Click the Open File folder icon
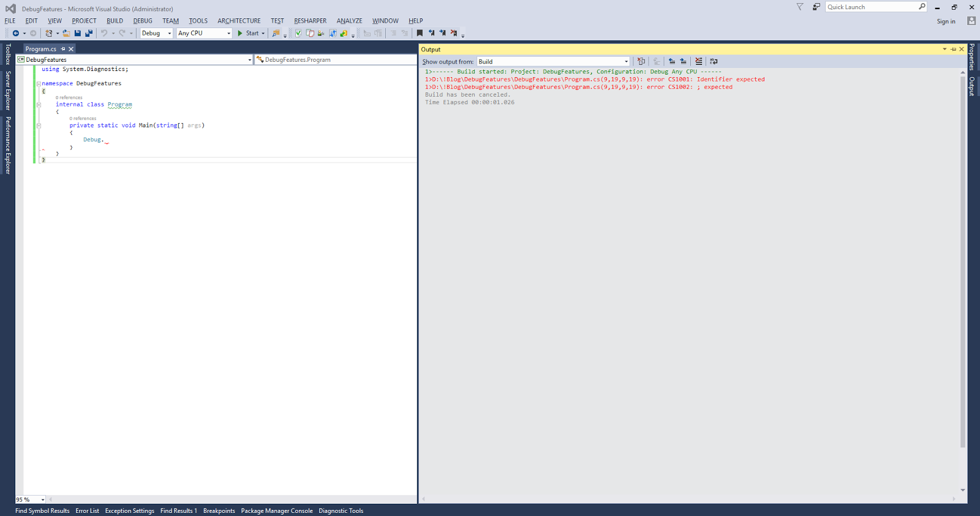This screenshot has height=516, width=980. (x=66, y=33)
